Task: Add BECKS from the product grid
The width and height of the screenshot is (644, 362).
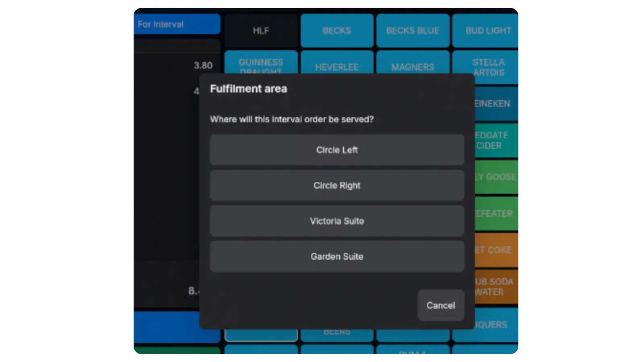Action: (x=337, y=31)
